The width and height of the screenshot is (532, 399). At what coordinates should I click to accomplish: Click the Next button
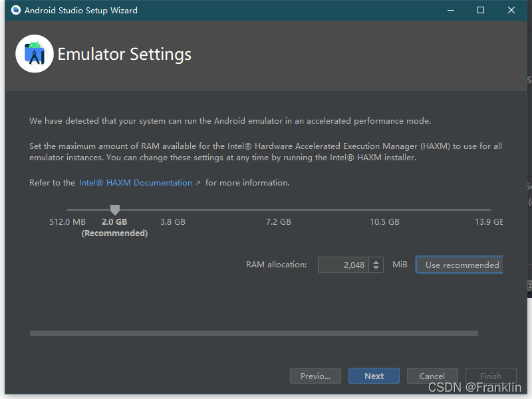374,376
